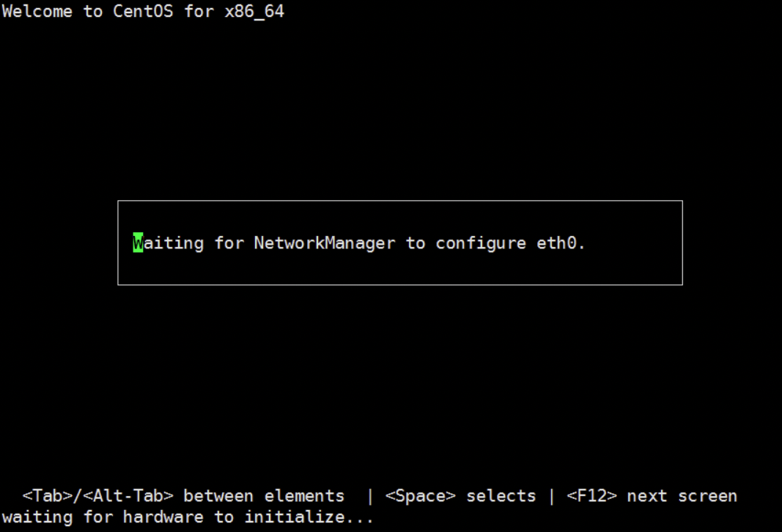Click the "<Space>" key hint
Image resolution: width=782 pixels, height=532 pixels.
coord(421,497)
